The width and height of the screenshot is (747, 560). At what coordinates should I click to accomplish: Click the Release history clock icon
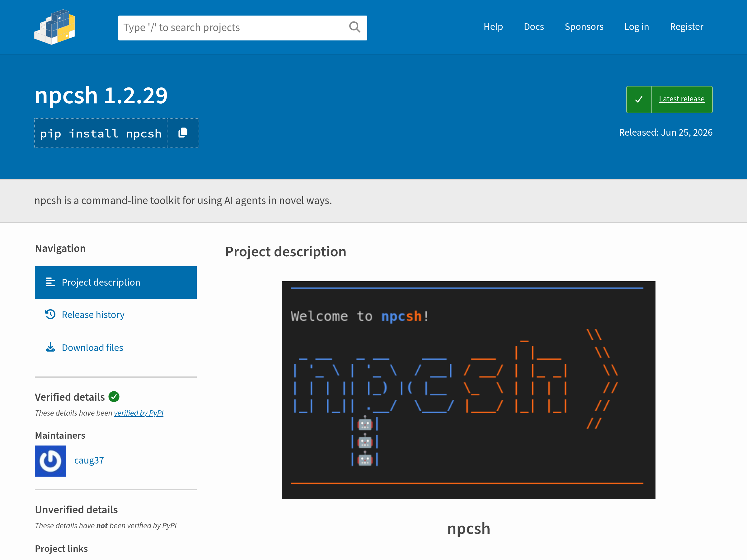pos(50,314)
